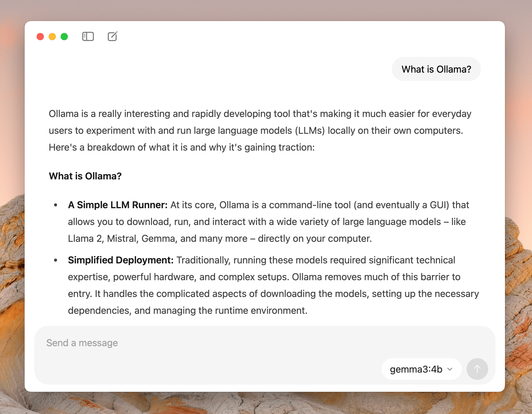The width and height of the screenshot is (532, 414).
Task: Click the send arrow button
Action: pyautogui.click(x=477, y=369)
